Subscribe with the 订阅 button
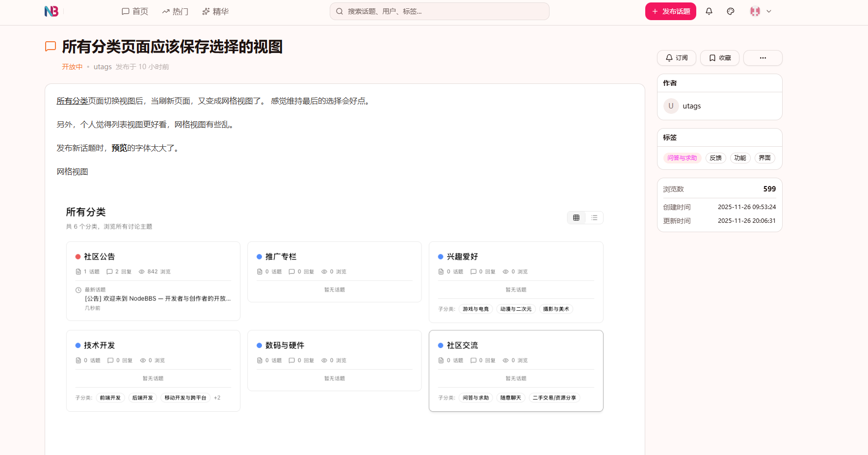 (x=677, y=58)
